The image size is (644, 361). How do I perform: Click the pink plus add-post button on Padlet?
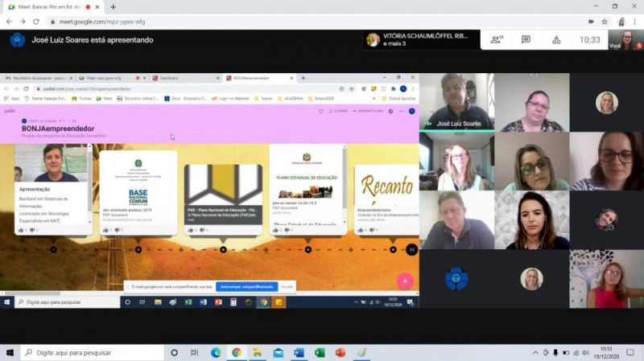(405, 281)
